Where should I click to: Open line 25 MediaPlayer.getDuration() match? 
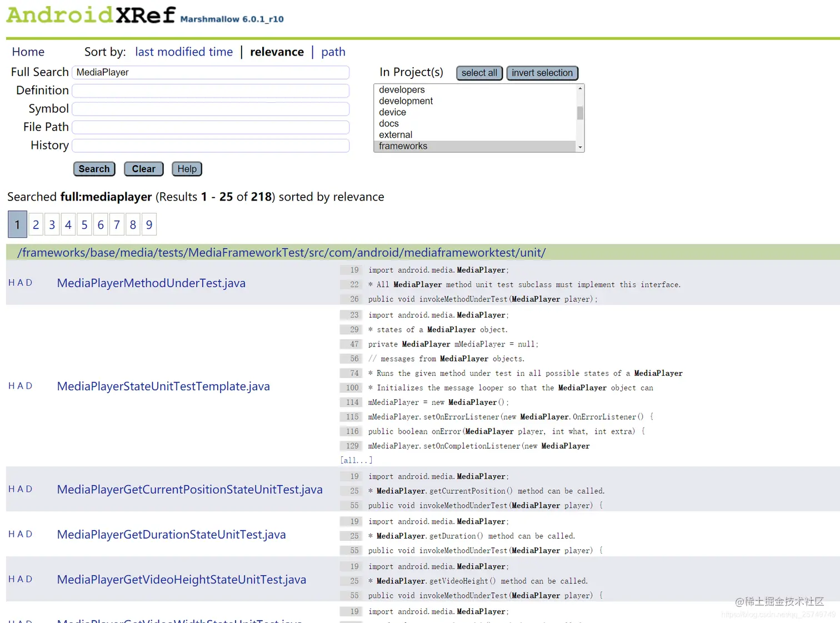click(458, 536)
